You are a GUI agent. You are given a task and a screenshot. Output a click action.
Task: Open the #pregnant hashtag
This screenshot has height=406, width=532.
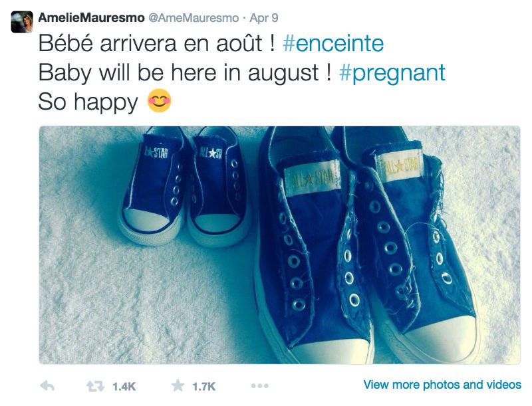pyautogui.click(x=392, y=73)
